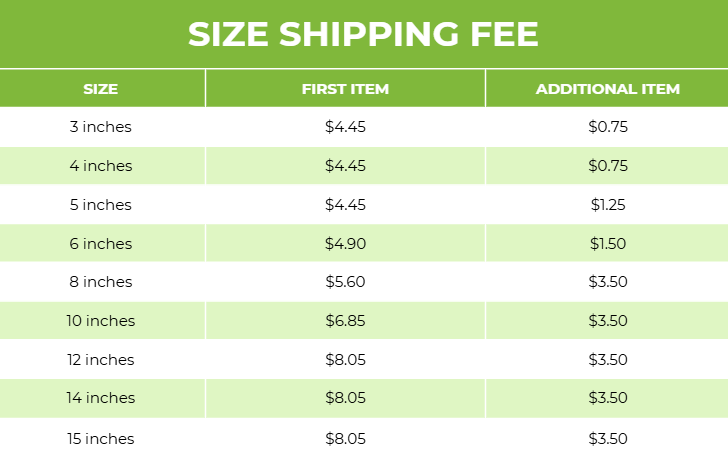Select the $5.60 first item price

pos(345,282)
